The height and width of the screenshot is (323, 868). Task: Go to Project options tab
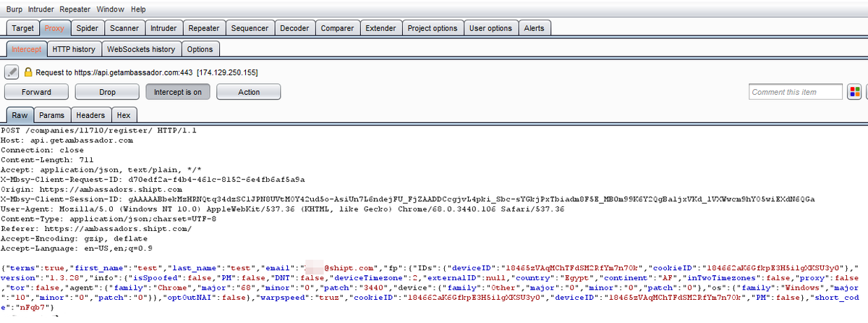coord(433,28)
